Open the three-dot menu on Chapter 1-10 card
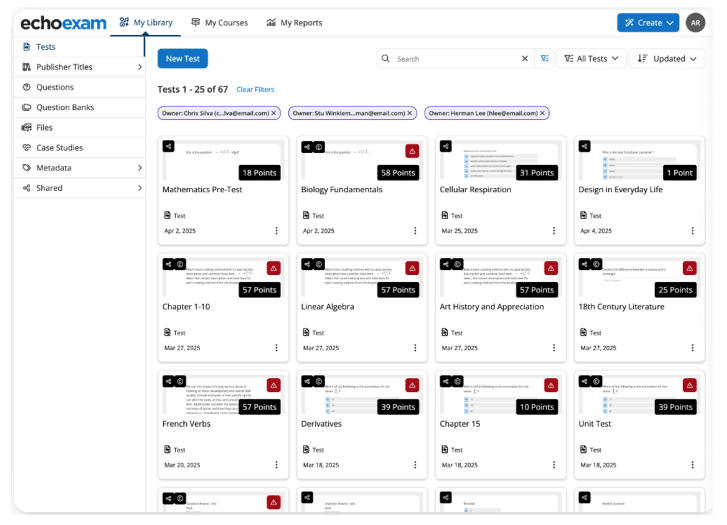 click(276, 347)
